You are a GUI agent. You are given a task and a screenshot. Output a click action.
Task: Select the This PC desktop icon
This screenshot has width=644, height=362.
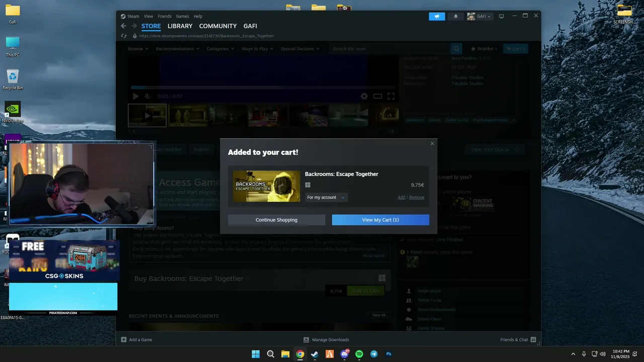coord(13,47)
